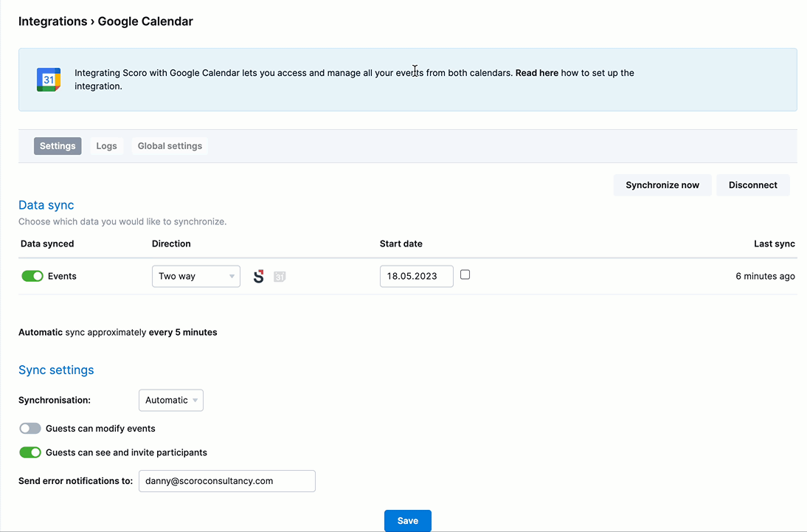Click the '6 minutes ago' last sync value

point(765,276)
